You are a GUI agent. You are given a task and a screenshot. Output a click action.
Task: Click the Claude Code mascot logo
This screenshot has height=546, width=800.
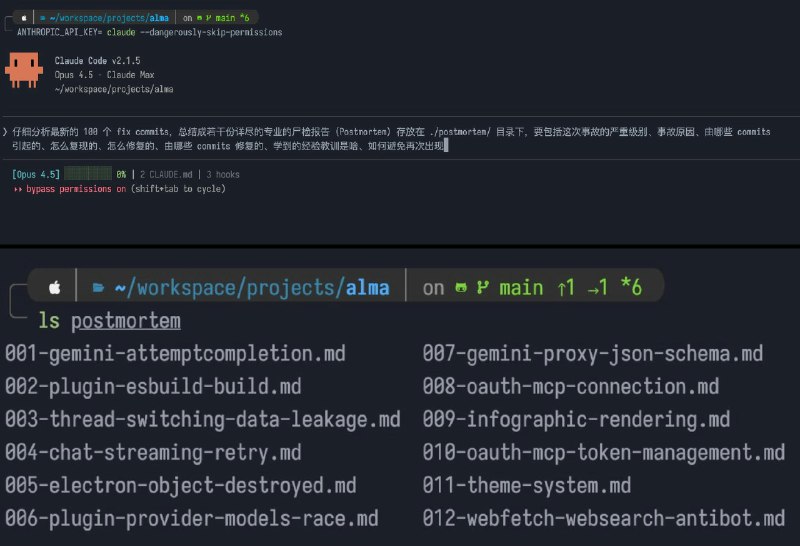[23, 72]
